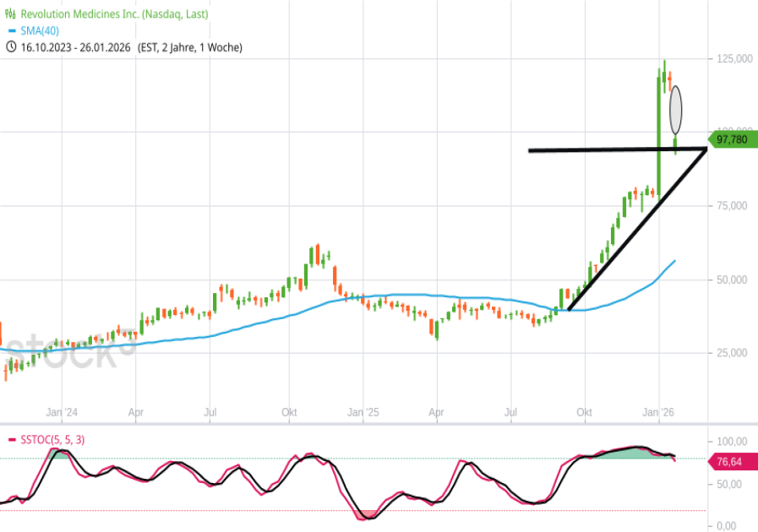Click the blue SMA(40) legend line marker

coord(9,31)
